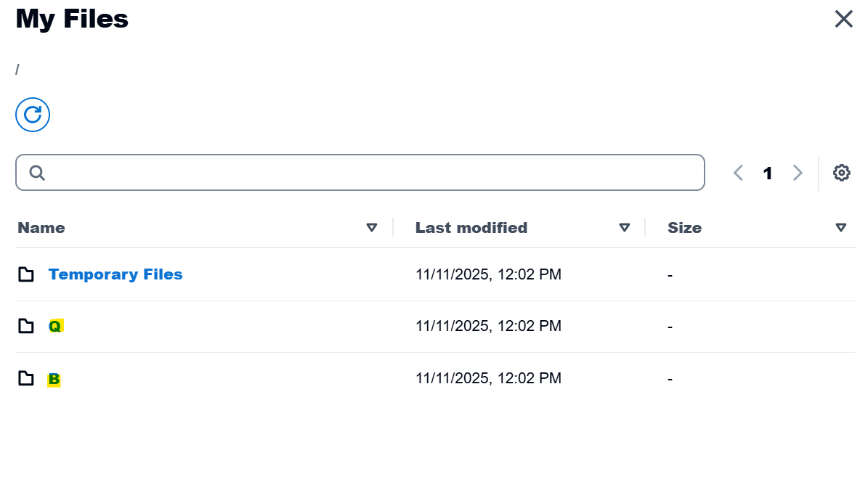Select page number 1

click(x=768, y=173)
